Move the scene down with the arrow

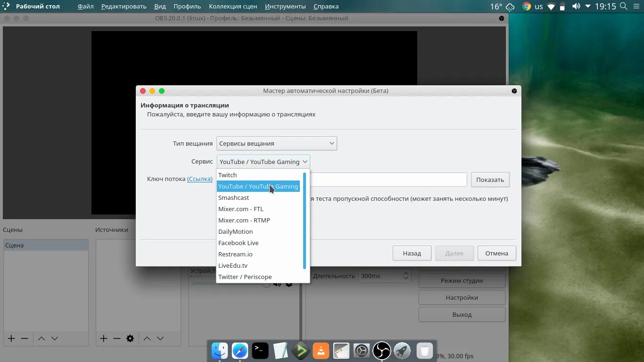[x=55, y=338]
